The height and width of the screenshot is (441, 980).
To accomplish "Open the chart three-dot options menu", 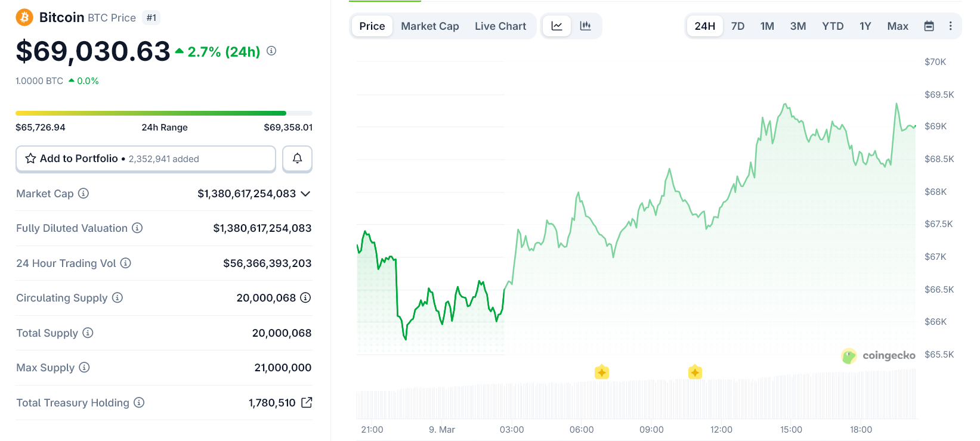I will (x=950, y=26).
